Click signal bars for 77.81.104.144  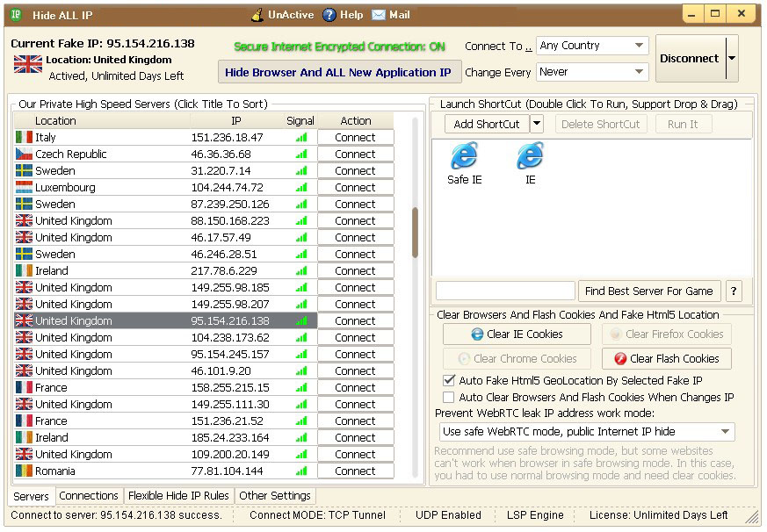(x=301, y=471)
